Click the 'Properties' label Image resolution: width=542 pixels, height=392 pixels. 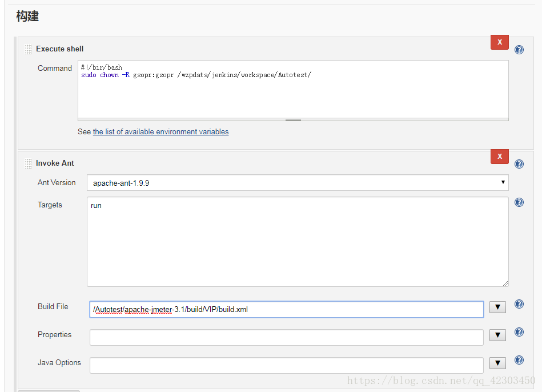(x=55, y=334)
